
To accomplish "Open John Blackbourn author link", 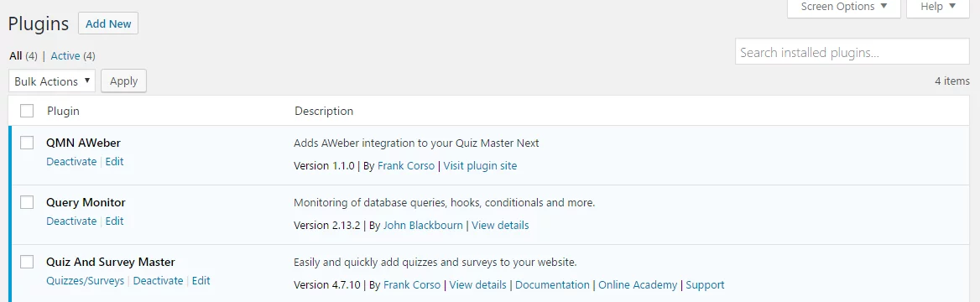I will (x=423, y=225).
